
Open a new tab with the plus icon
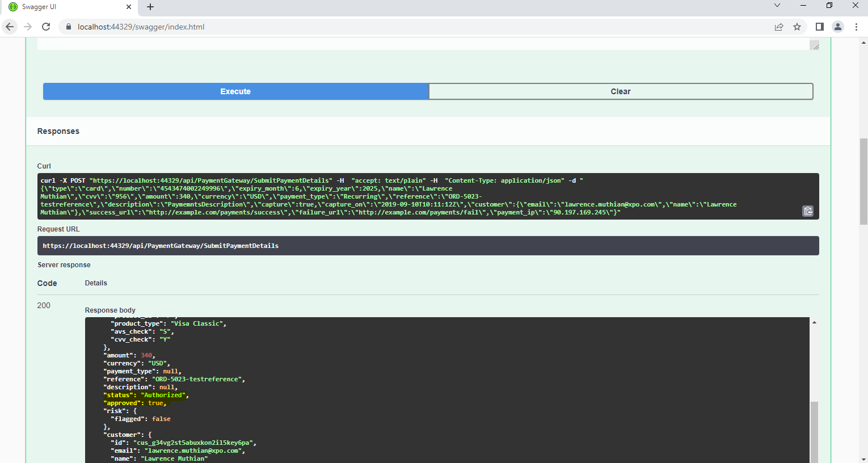pos(150,7)
